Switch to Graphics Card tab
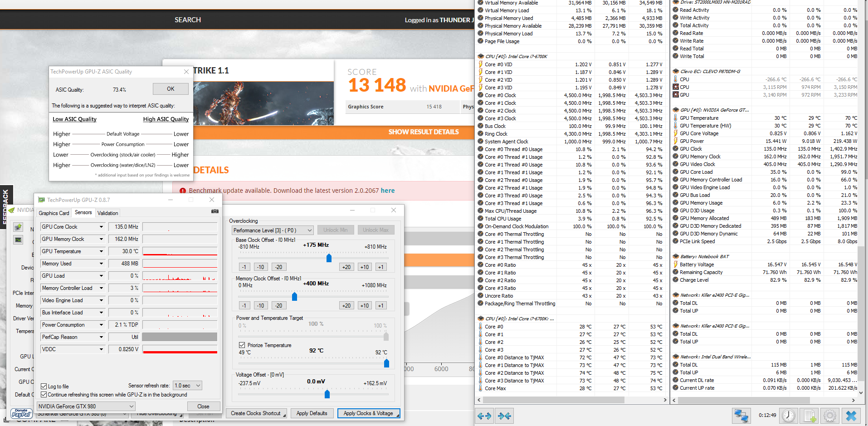The width and height of the screenshot is (868, 426). pos(54,213)
